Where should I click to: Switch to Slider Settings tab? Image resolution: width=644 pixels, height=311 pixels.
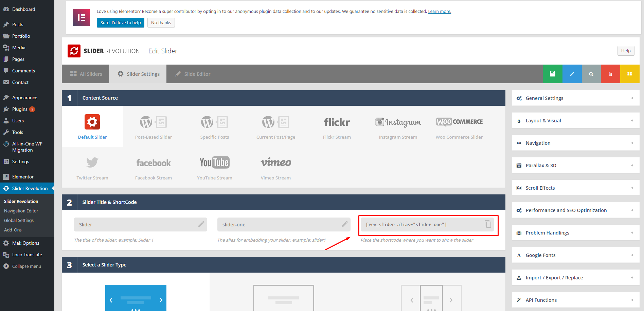[138, 74]
